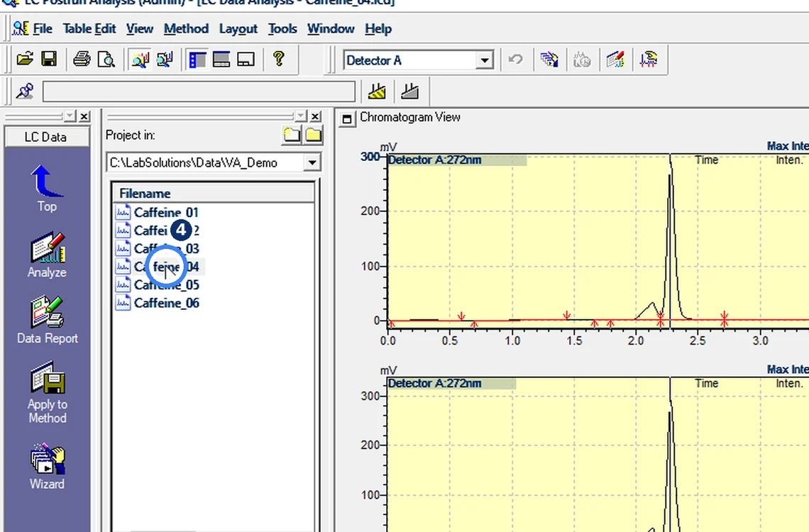Viewport: 809px width, 532px height.
Task: Open the Window menu
Action: tap(331, 29)
